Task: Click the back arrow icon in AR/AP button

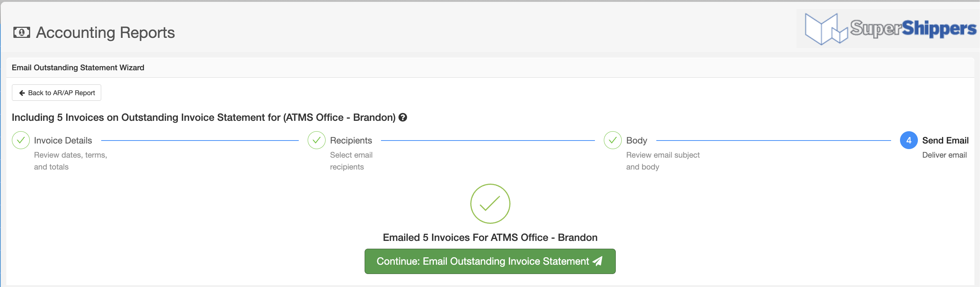Action: point(22,93)
